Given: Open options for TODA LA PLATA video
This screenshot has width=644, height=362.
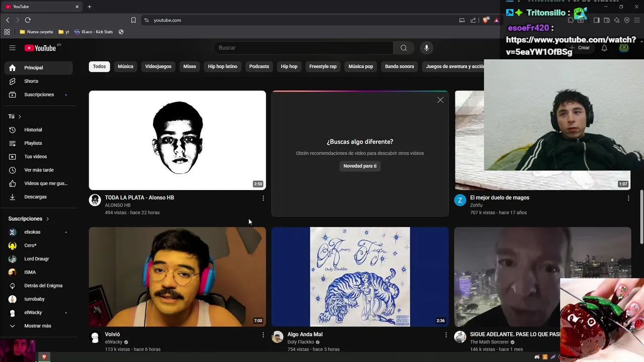Looking at the screenshot, I should 263,198.
